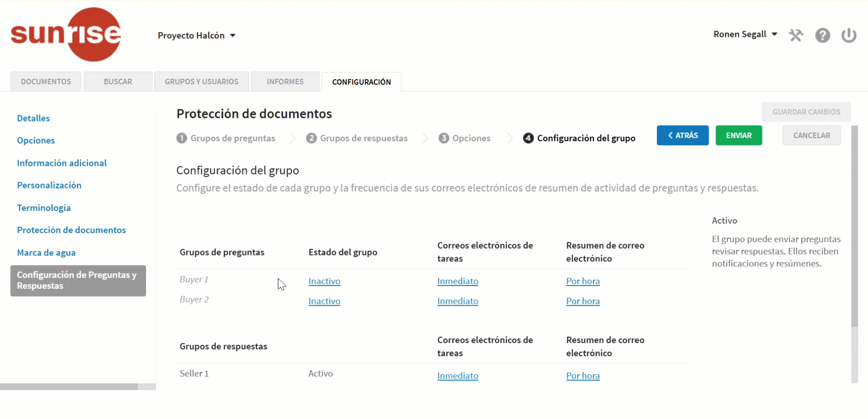The width and height of the screenshot is (868, 419).
Task: Switch to the DOCUMENTOS tab
Action: click(x=46, y=82)
